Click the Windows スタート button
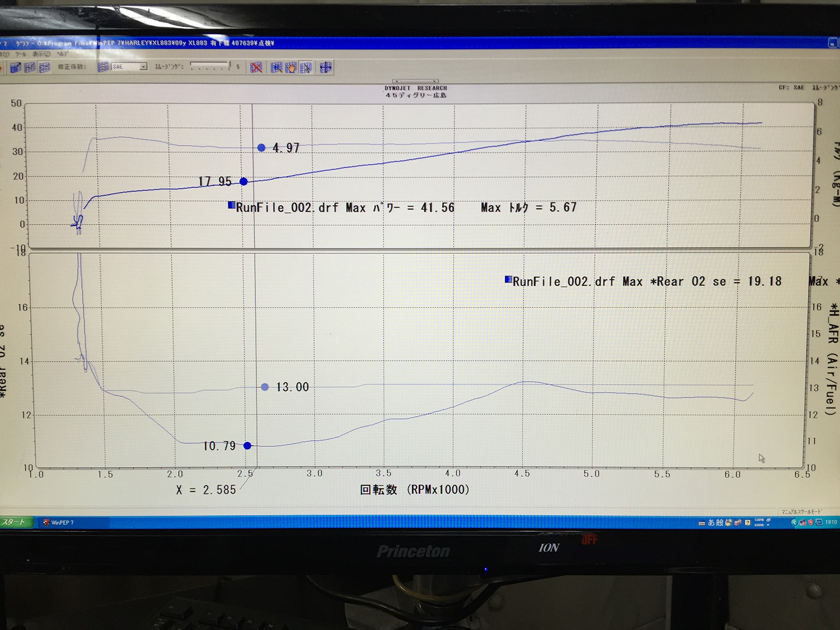Screen dimensions: 840x630 pyautogui.click(x=14, y=522)
